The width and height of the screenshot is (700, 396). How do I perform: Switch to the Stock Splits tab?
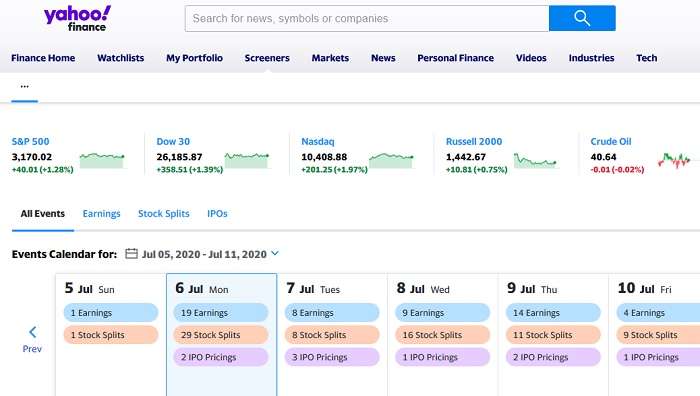pos(164,214)
